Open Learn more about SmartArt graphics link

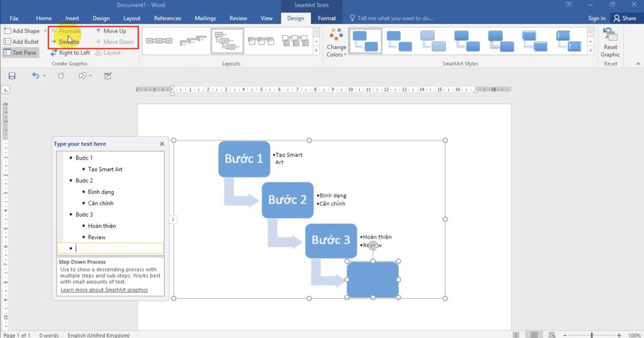click(104, 290)
